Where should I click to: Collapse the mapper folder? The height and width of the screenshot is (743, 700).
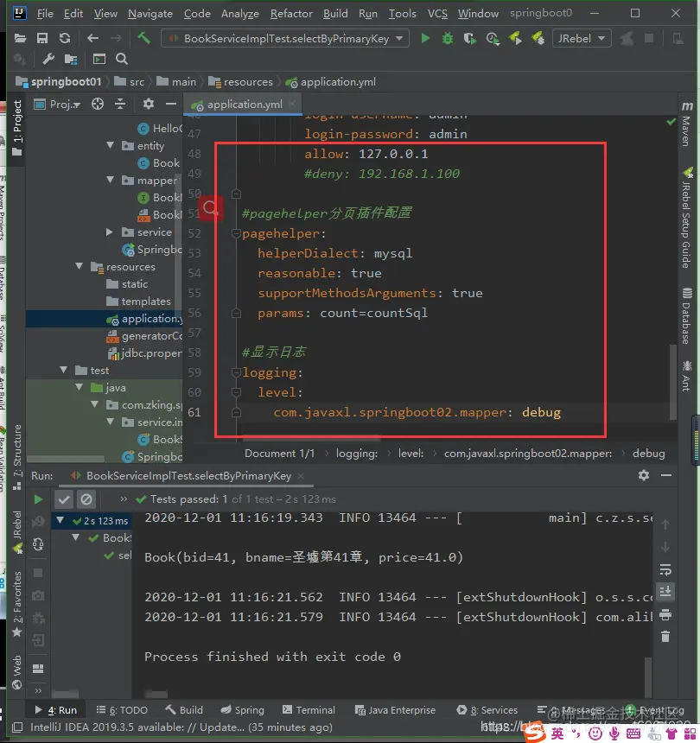pyautogui.click(x=111, y=180)
